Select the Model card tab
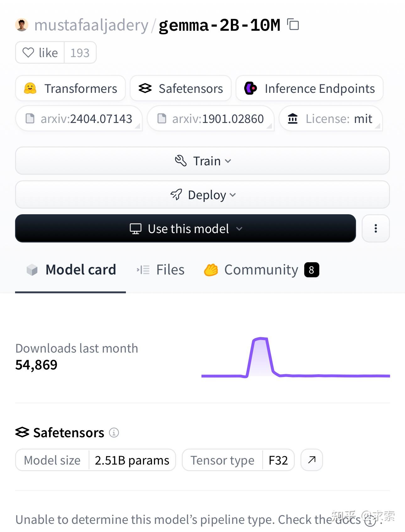405x532 pixels. [x=71, y=270]
